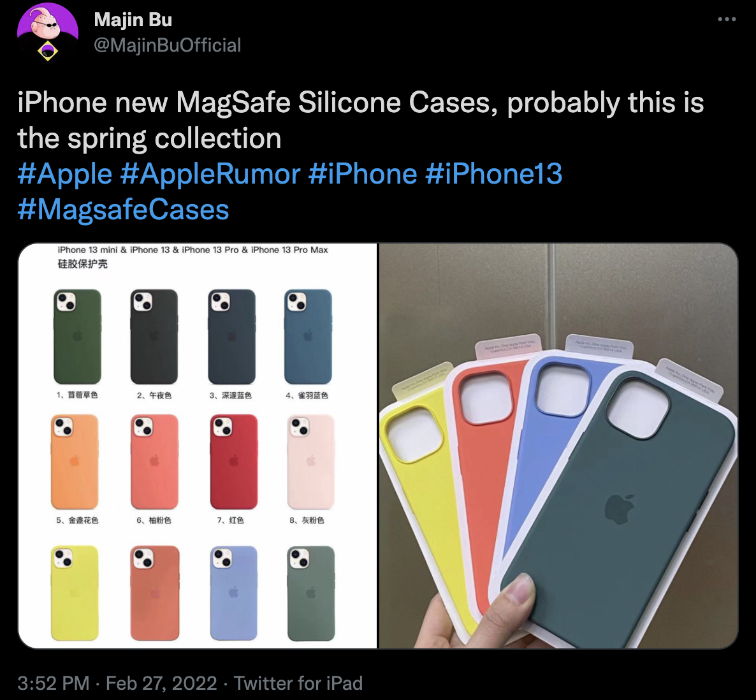This screenshot has width=756, height=700.
Task: Click the Apple logo on teal case photo
Action: (x=619, y=509)
